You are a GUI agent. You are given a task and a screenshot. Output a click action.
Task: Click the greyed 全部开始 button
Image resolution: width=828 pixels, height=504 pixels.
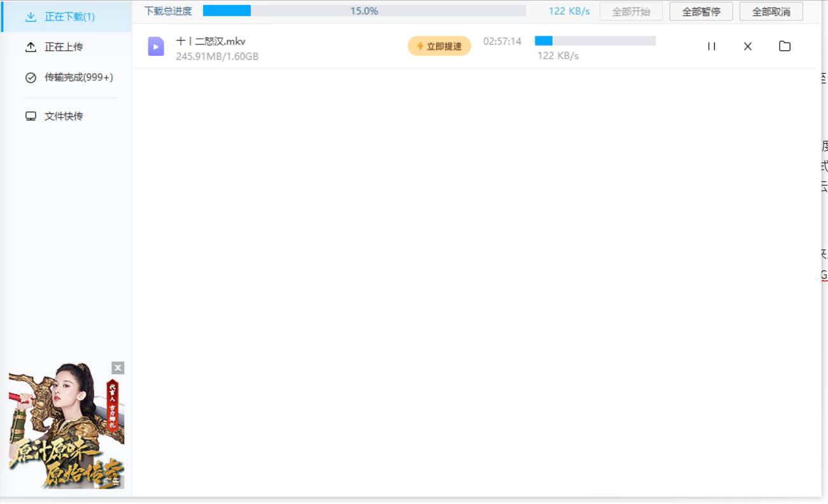coord(631,11)
